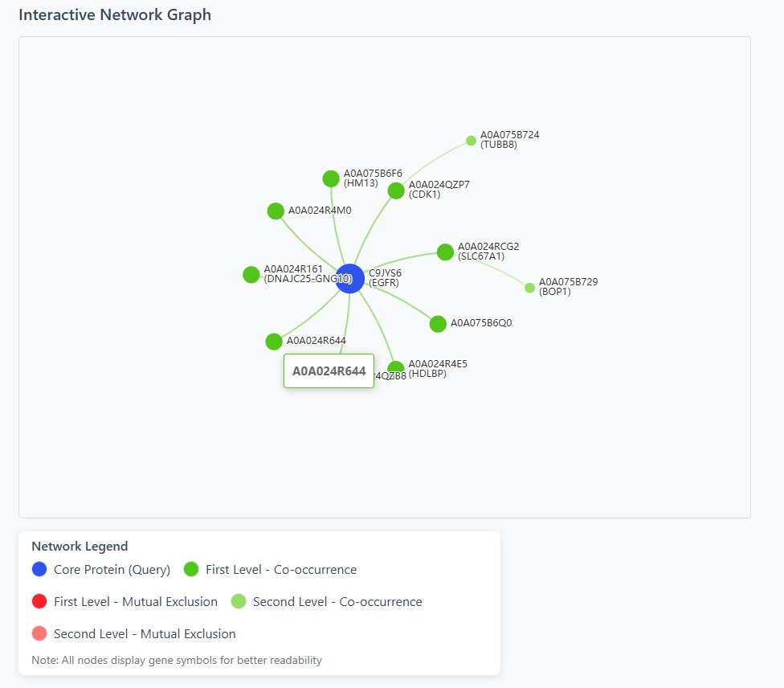Select the A0A075B6Q0 node
Viewport: 784px width, 688px height.
pyautogui.click(x=438, y=323)
